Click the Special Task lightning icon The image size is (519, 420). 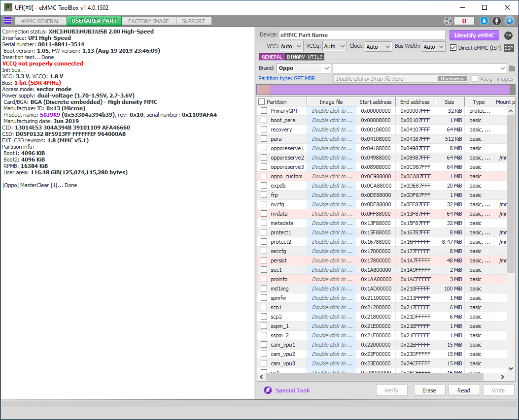pyautogui.click(x=268, y=390)
